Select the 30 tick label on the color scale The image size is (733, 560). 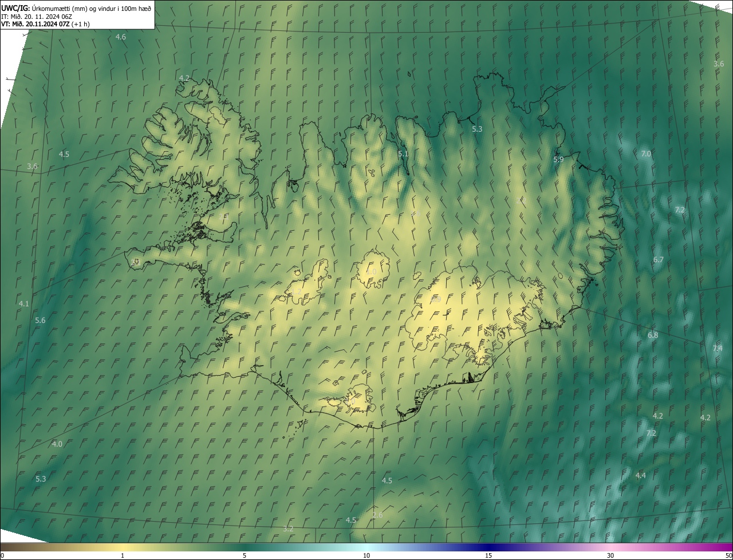(x=610, y=556)
